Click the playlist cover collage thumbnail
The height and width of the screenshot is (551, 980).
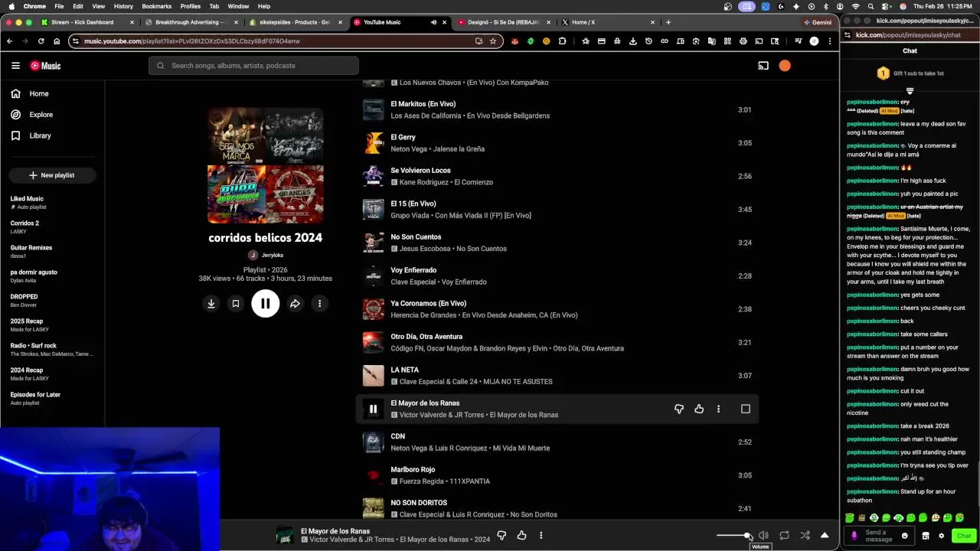point(266,165)
